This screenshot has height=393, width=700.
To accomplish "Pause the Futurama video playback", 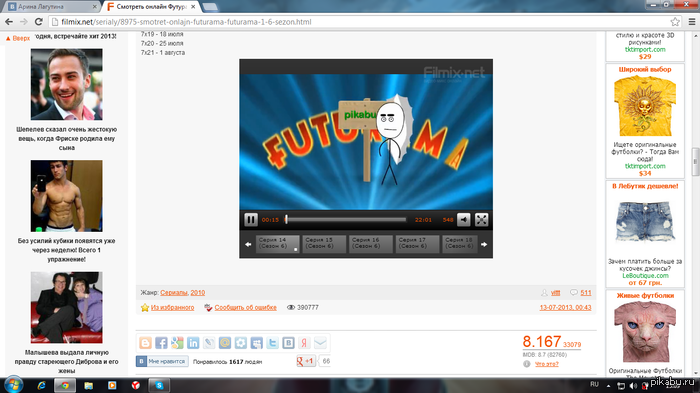I will (x=250, y=219).
